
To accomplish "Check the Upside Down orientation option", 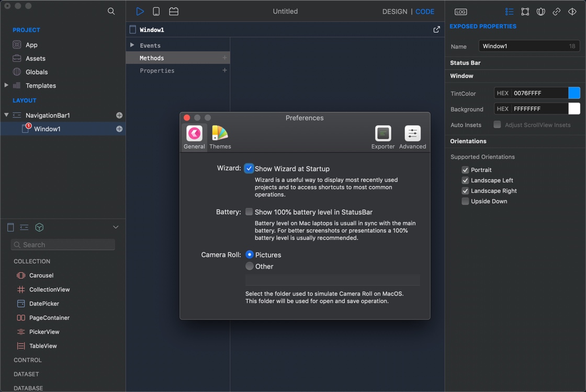I will tap(465, 201).
